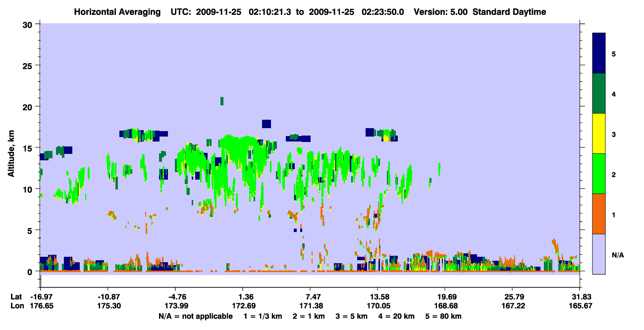This screenshot has height=330, width=644.
Task: Click the latitude value 7.47
Action: coord(310,297)
